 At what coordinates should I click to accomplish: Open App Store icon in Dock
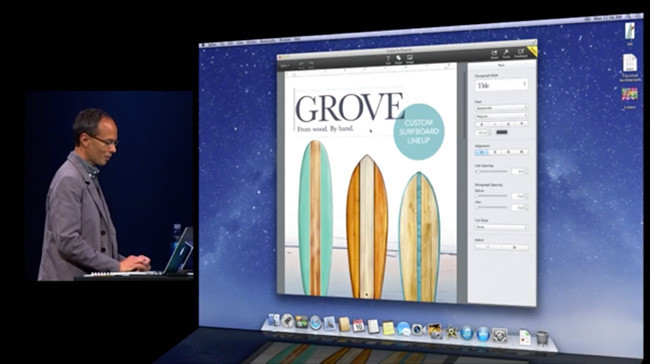coord(483,334)
